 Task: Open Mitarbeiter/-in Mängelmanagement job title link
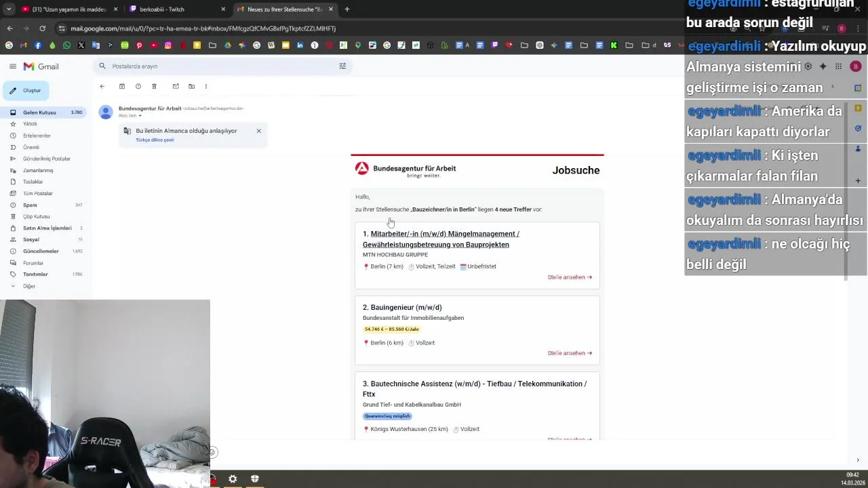coord(441,239)
